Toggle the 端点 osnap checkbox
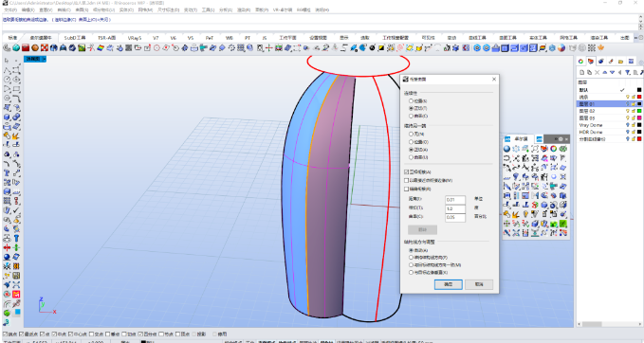644x343 pixels. click(x=6, y=334)
